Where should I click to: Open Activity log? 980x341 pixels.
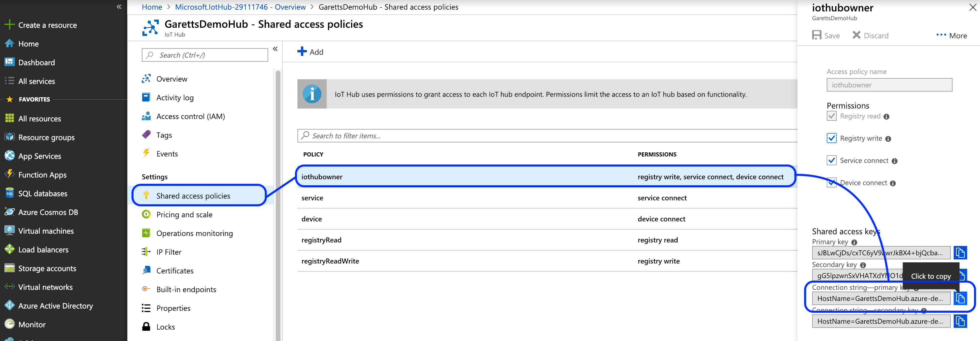pyautogui.click(x=175, y=97)
